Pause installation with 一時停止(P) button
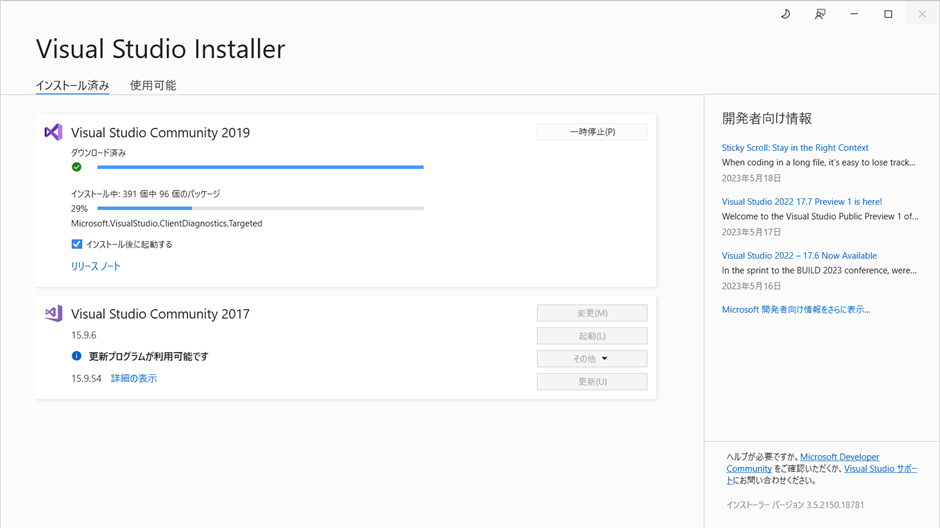This screenshot has width=940, height=528. (x=591, y=132)
